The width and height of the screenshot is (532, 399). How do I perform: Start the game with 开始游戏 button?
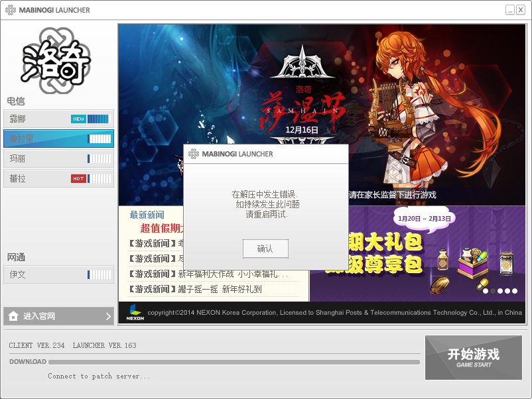click(x=474, y=358)
